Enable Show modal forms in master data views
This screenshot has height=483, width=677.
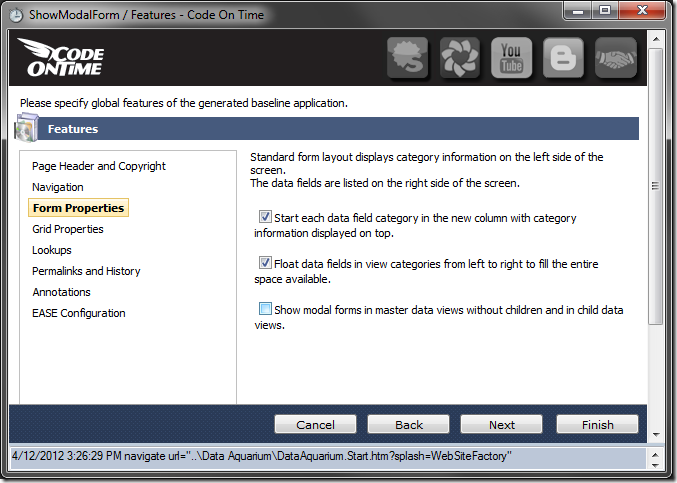coord(265,309)
